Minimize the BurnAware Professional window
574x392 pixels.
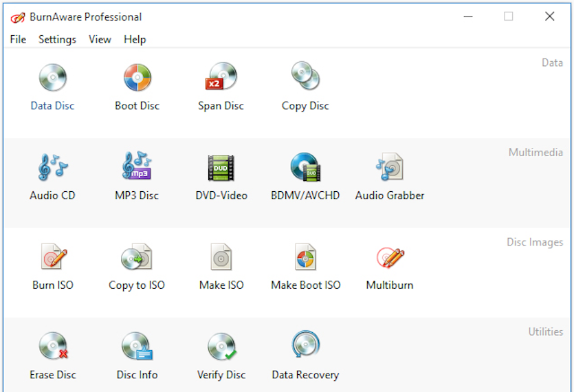coord(468,17)
